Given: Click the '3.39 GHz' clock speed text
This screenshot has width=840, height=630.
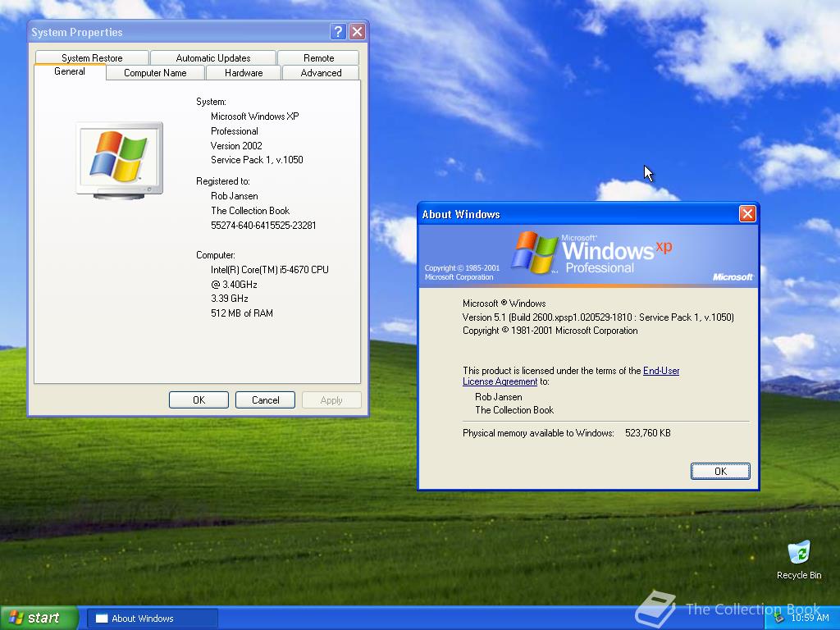Looking at the screenshot, I should coord(230,299).
